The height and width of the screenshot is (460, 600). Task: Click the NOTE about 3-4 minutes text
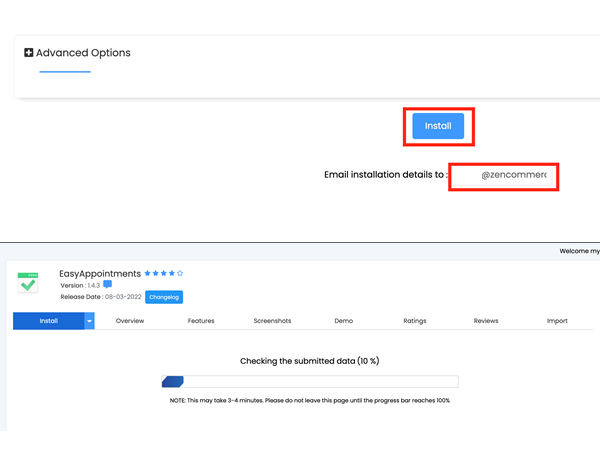(310, 400)
